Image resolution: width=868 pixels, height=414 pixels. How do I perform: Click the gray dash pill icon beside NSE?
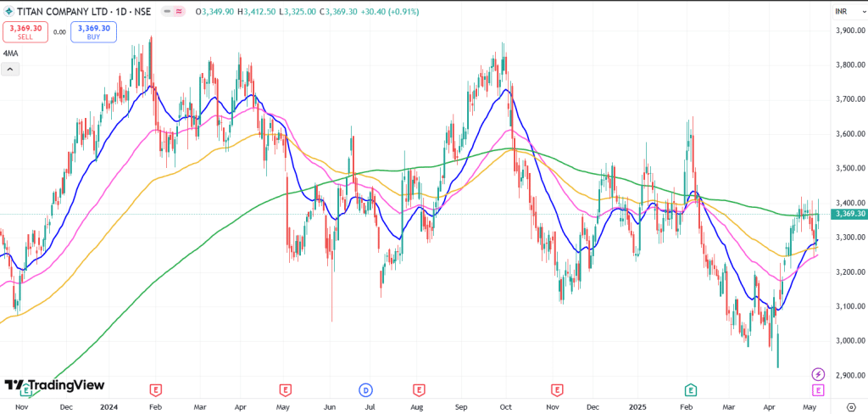coord(167,12)
